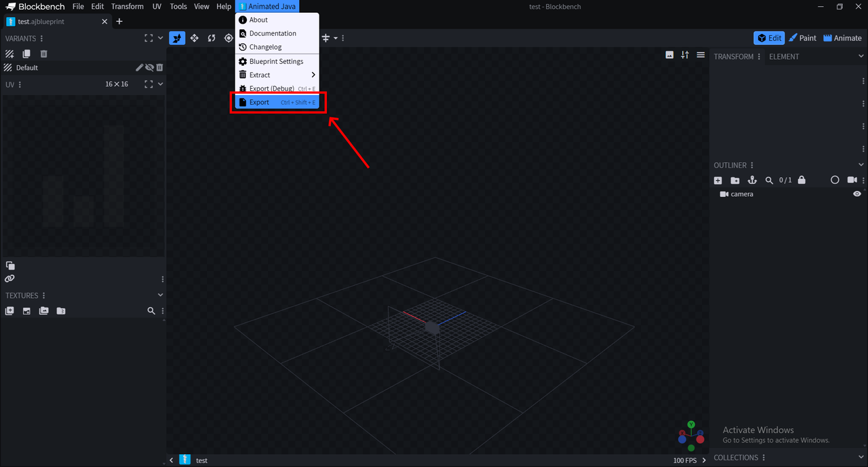Activate the Resize tool with arrows icon
The width and height of the screenshot is (868, 467).
(x=195, y=38)
